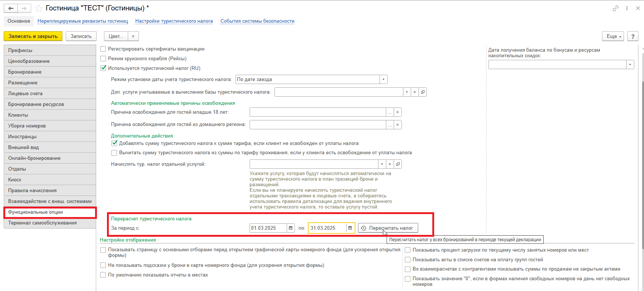Click the Записать button
Image resolution: width=644 pixels, height=291 pixels.
(x=81, y=36)
